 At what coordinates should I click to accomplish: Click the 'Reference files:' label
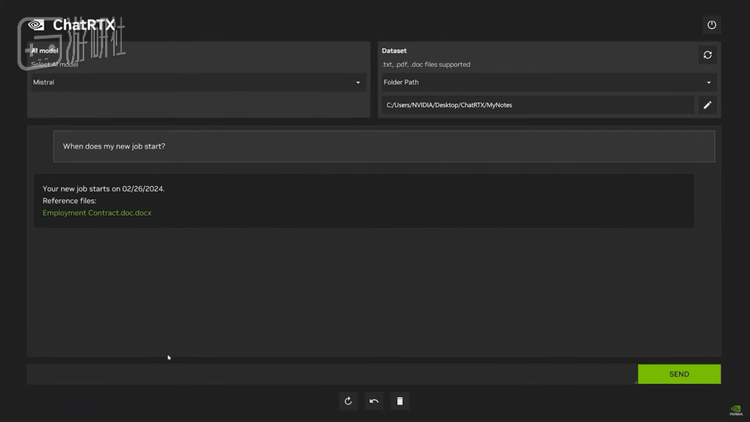(69, 201)
